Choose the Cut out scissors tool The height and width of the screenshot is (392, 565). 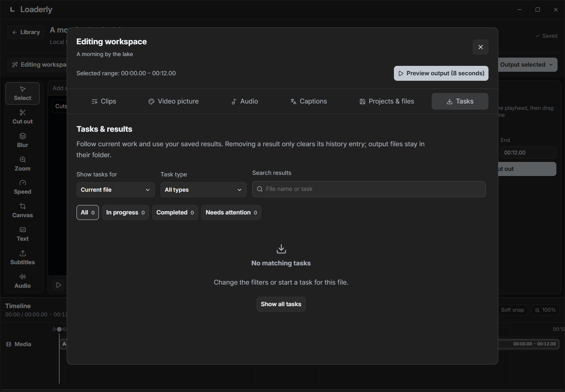pyautogui.click(x=22, y=117)
